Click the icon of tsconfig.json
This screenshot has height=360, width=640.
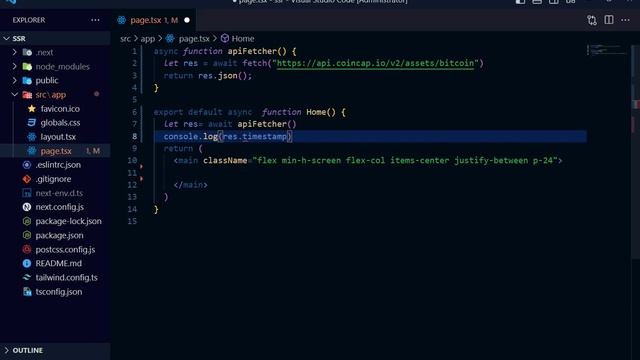coord(27,291)
